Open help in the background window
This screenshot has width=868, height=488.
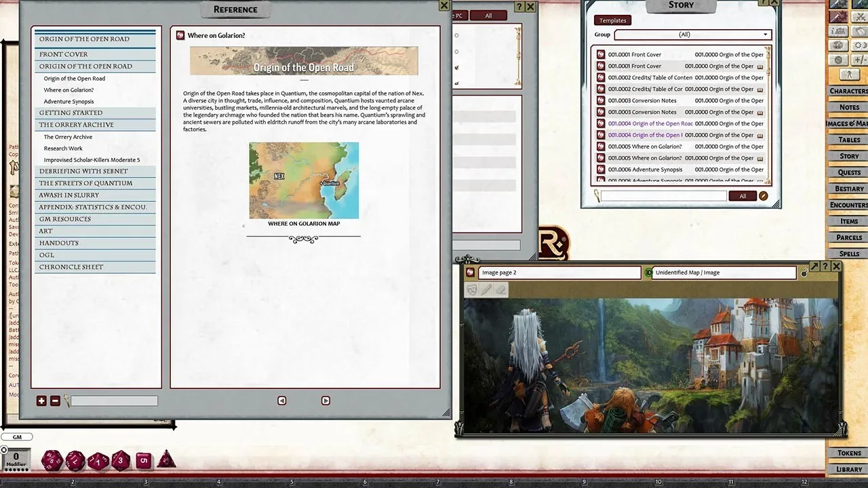(x=519, y=7)
